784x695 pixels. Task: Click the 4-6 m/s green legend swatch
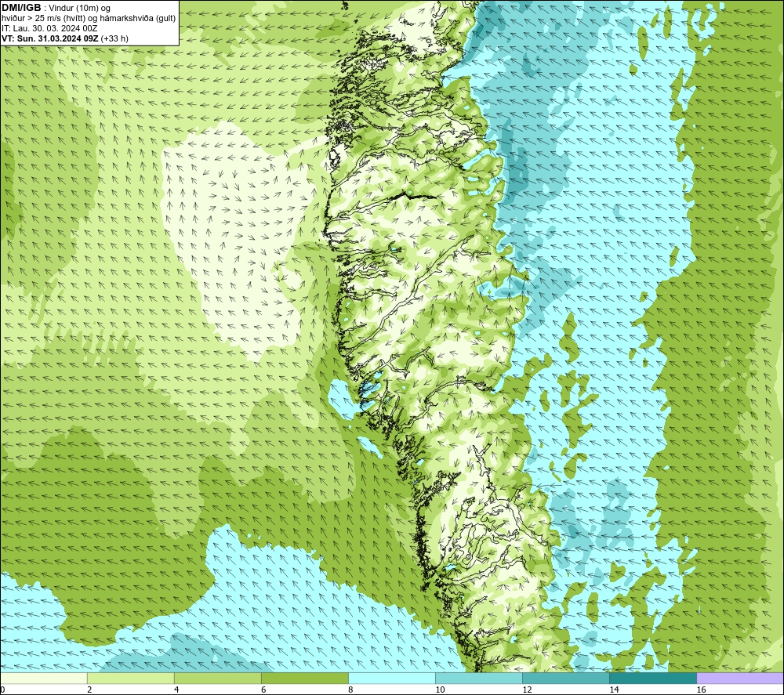tap(217, 679)
